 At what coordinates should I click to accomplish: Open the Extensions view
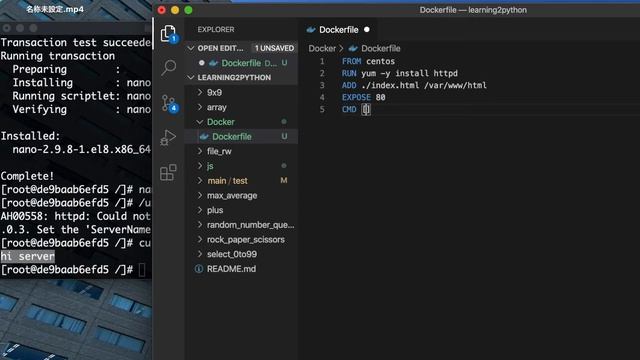(168, 172)
